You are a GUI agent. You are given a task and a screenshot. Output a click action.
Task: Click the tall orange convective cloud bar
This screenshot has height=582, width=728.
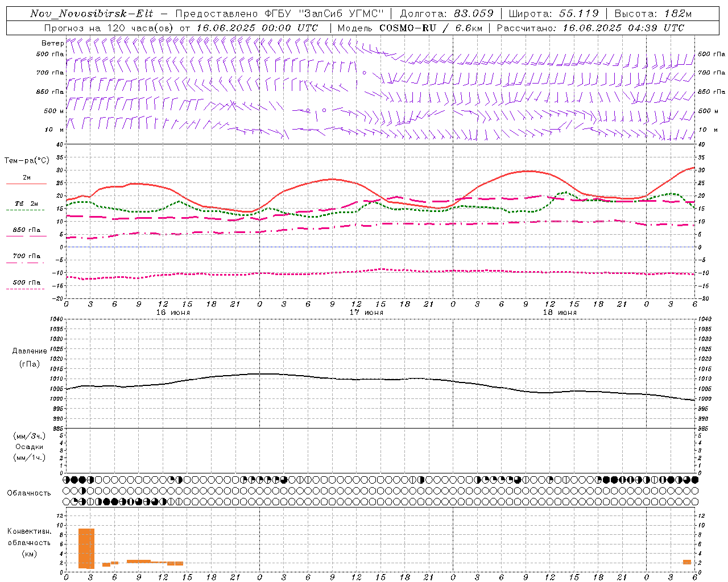[86, 548]
